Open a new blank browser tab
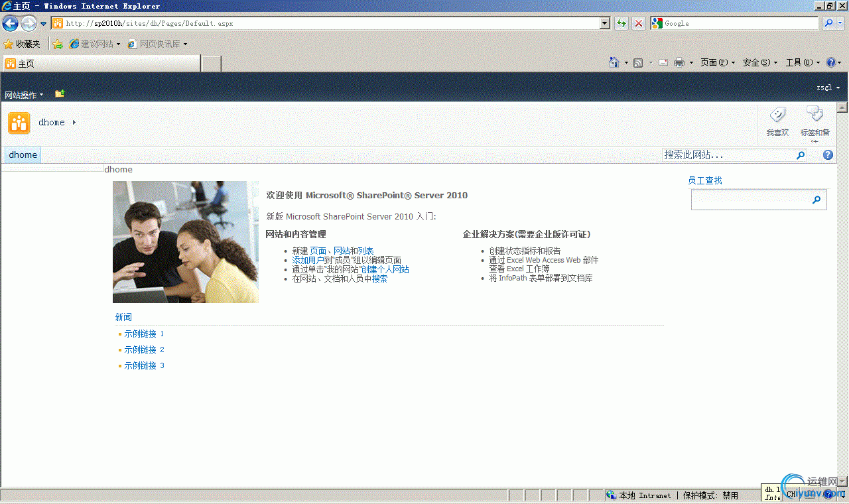 [211, 64]
